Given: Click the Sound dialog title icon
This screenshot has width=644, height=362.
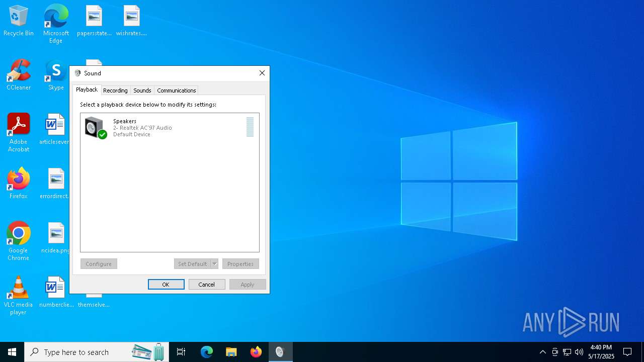Looking at the screenshot, I should (77, 73).
